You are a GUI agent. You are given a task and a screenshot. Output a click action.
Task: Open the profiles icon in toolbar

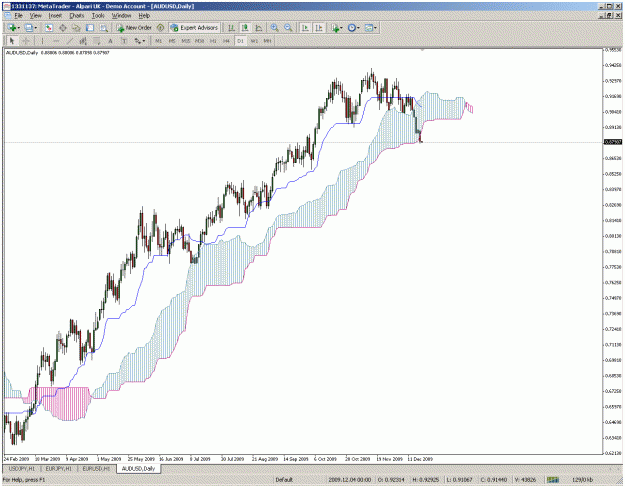tap(28, 28)
